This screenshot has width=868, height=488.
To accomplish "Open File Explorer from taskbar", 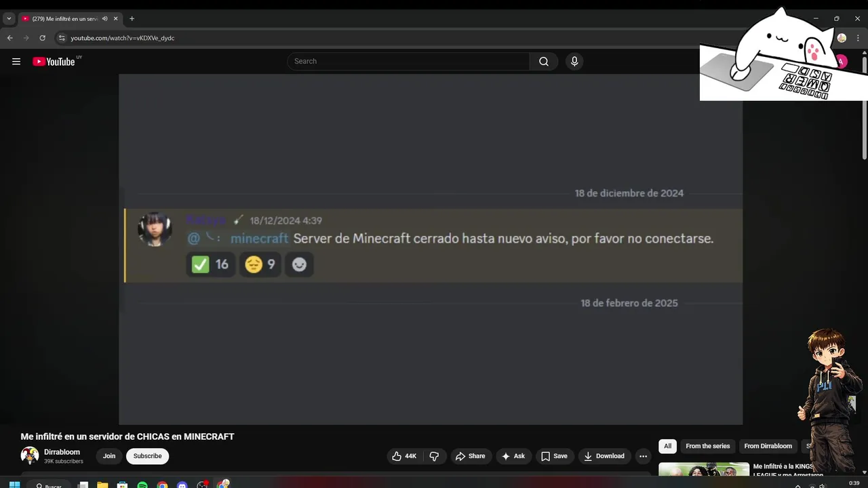I will 102,485.
